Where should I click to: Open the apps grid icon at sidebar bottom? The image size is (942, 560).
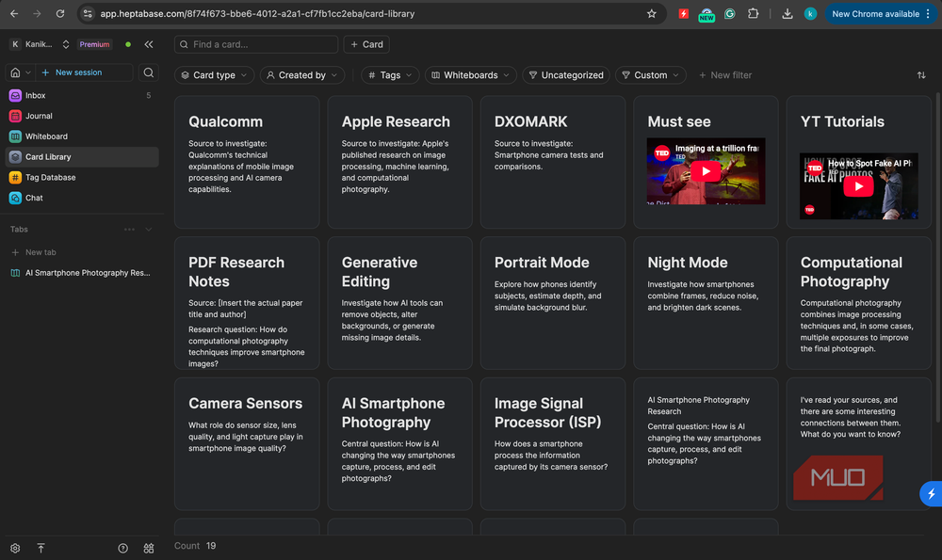click(149, 548)
